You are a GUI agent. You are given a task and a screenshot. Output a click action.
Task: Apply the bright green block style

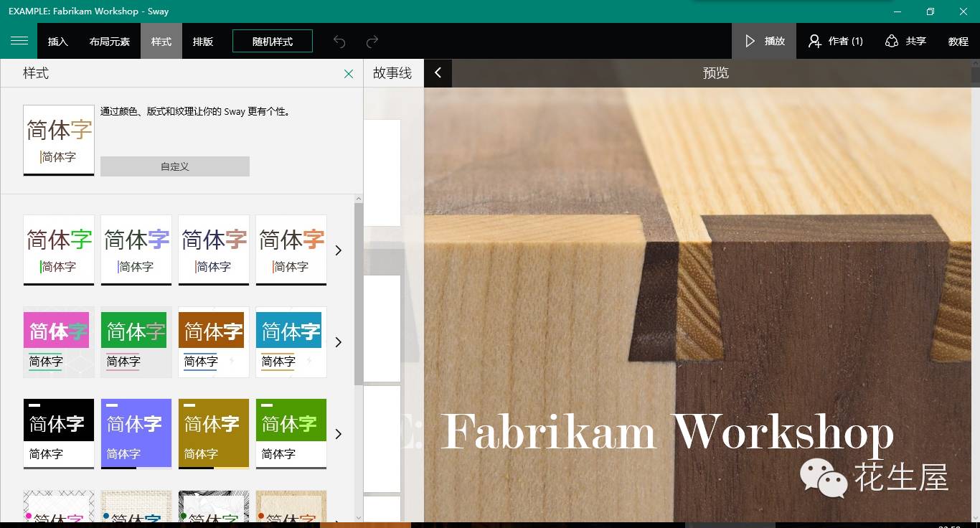(x=291, y=434)
